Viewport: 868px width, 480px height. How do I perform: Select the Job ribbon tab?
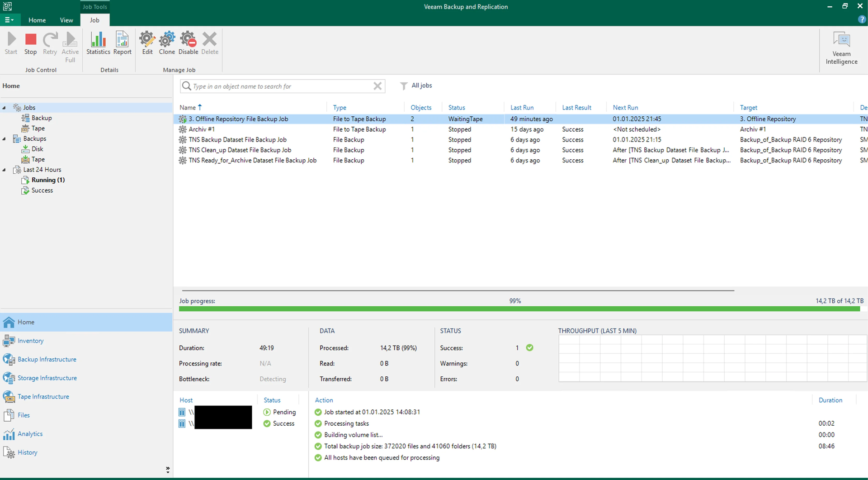[94, 20]
